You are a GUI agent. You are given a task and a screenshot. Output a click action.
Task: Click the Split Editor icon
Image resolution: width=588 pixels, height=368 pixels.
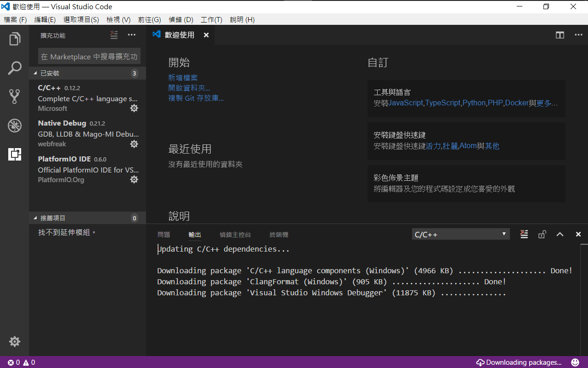pyautogui.click(x=560, y=34)
